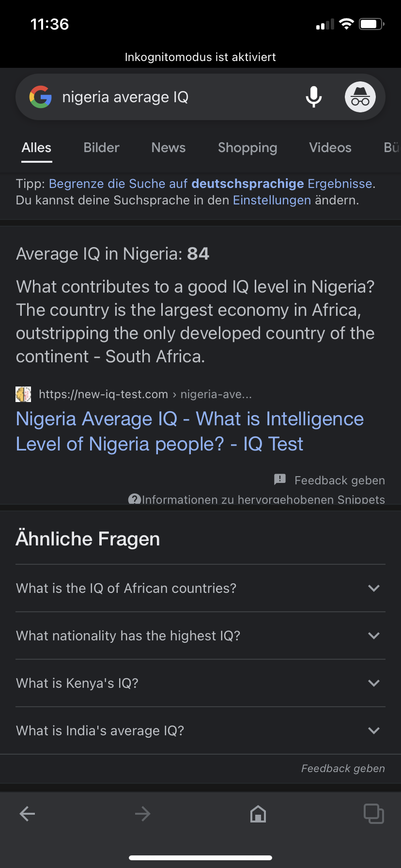Switch to the News tab
Screen dimensions: 401x868
pyautogui.click(x=169, y=148)
